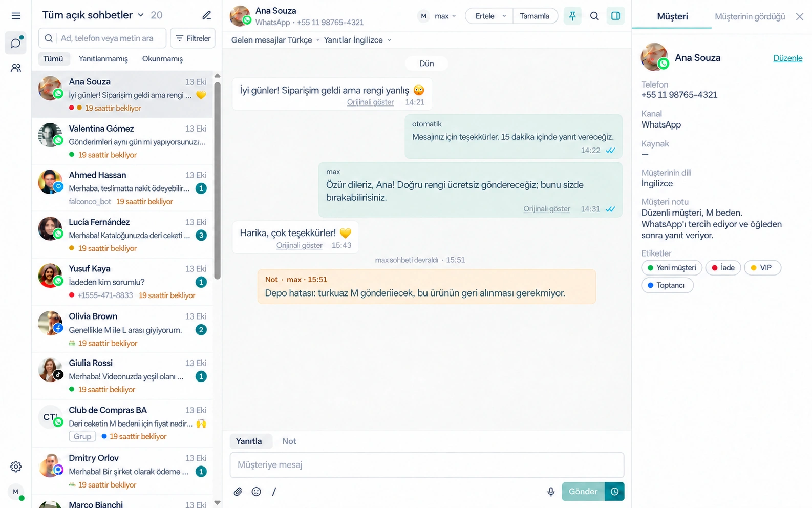Open the Ertele snooze dropdown
Screen dimensions: 812x508
click(489, 16)
